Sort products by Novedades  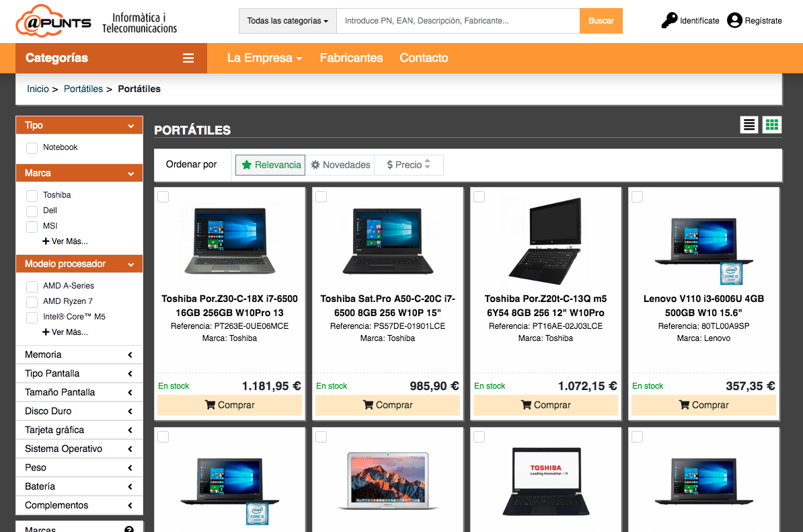pos(340,165)
